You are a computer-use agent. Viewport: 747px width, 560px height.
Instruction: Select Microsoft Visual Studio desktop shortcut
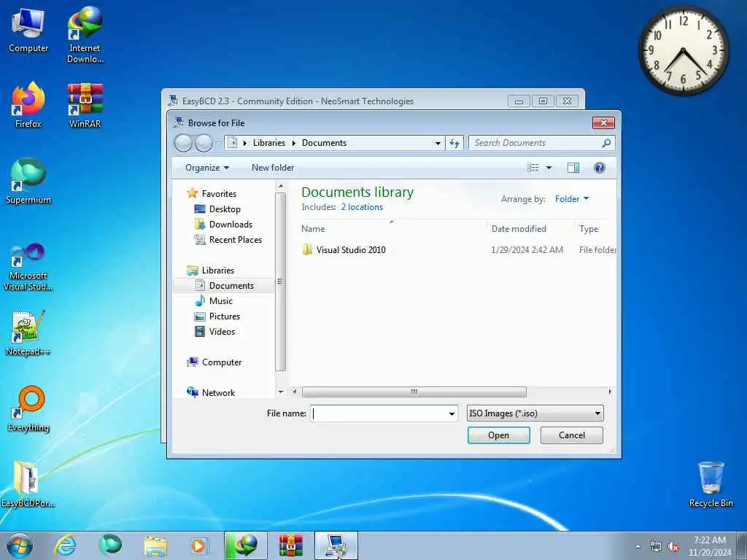(28, 267)
